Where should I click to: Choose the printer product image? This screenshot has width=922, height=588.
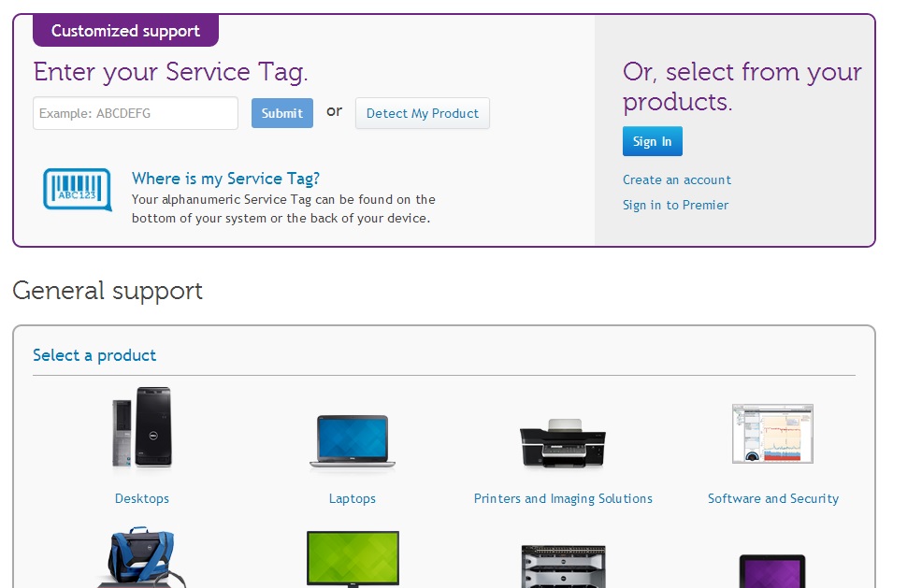(x=562, y=443)
